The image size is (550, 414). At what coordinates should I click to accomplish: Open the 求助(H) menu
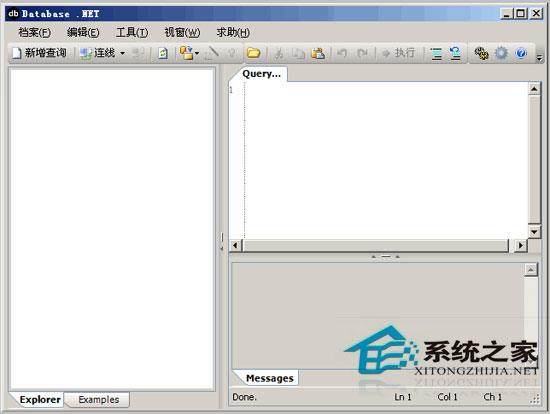[x=233, y=32]
